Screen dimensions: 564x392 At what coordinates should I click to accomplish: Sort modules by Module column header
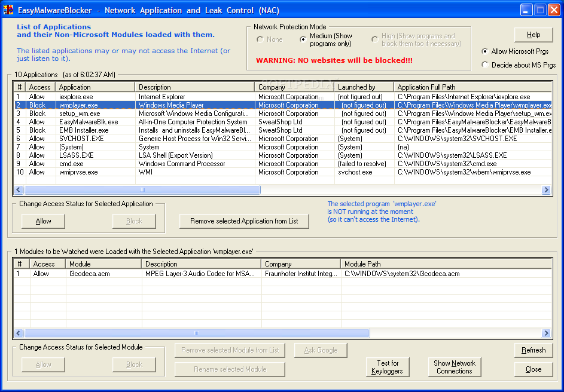[103, 264]
